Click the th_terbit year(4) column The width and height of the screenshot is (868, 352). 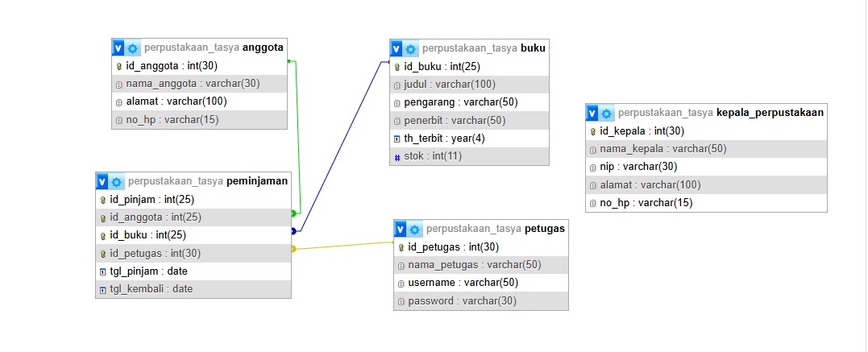point(469,139)
